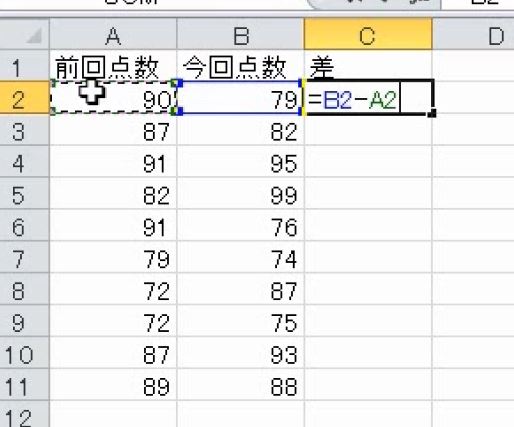Select row 9 header
514x427 pixels.
coord(24,321)
